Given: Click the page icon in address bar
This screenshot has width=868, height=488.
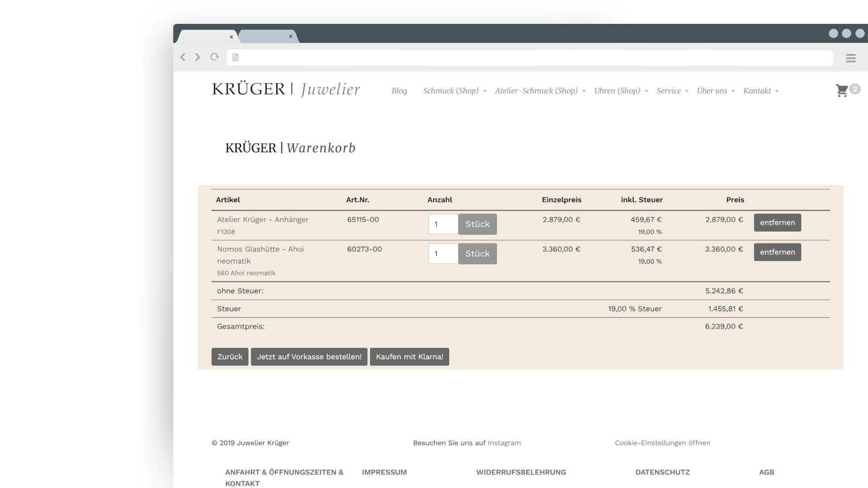Looking at the screenshot, I should click(x=235, y=57).
